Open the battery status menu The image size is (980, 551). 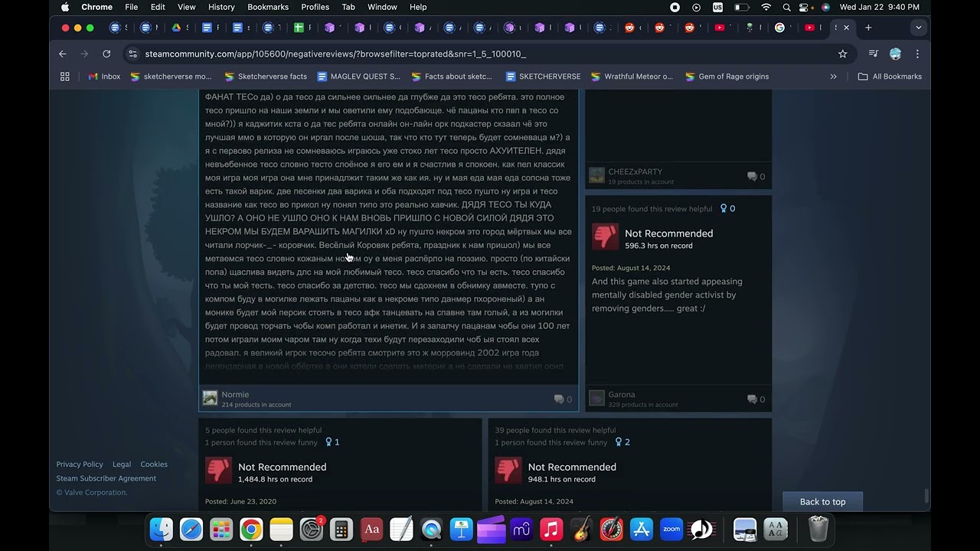741,7
